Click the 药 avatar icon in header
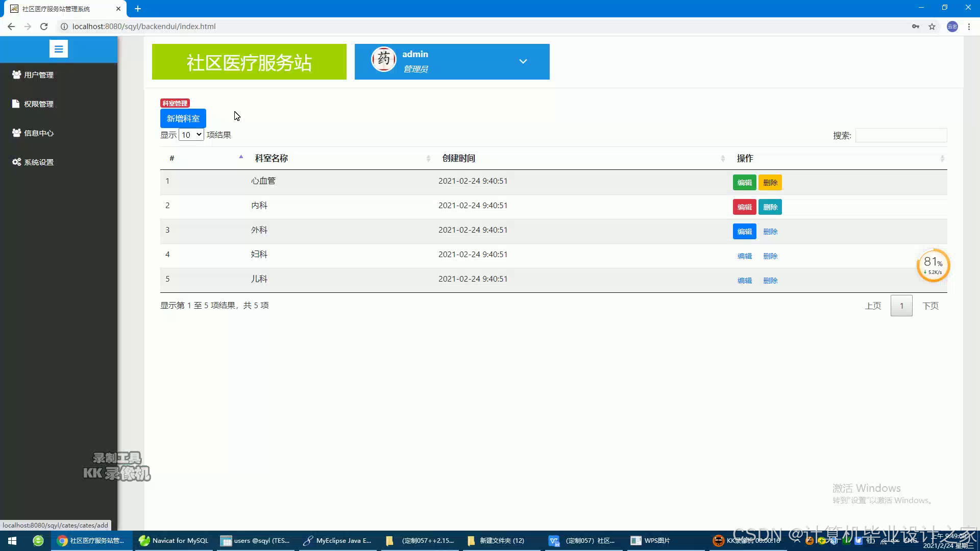 (x=383, y=60)
